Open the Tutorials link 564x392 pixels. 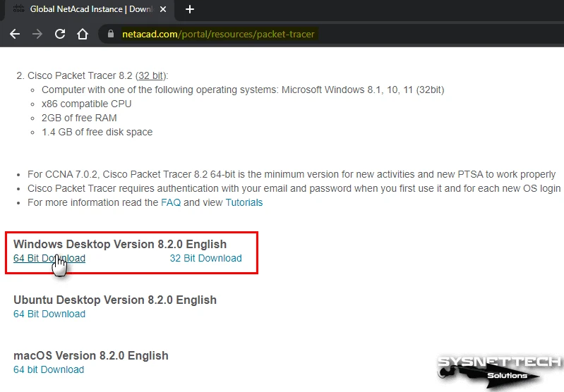[x=244, y=202]
